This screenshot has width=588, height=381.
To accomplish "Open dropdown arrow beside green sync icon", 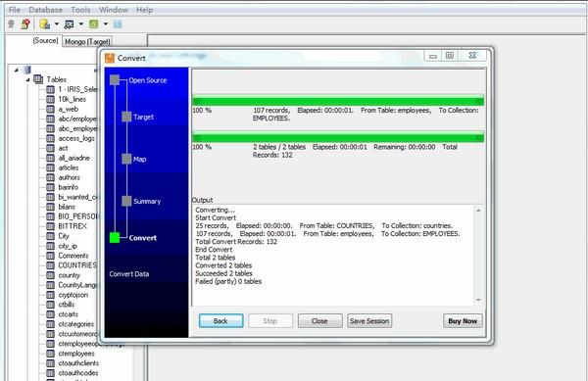I will (106, 24).
